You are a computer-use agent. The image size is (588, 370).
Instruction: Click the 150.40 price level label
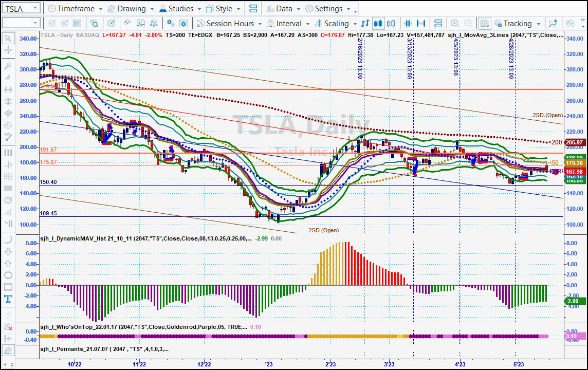pyautogui.click(x=48, y=182)
